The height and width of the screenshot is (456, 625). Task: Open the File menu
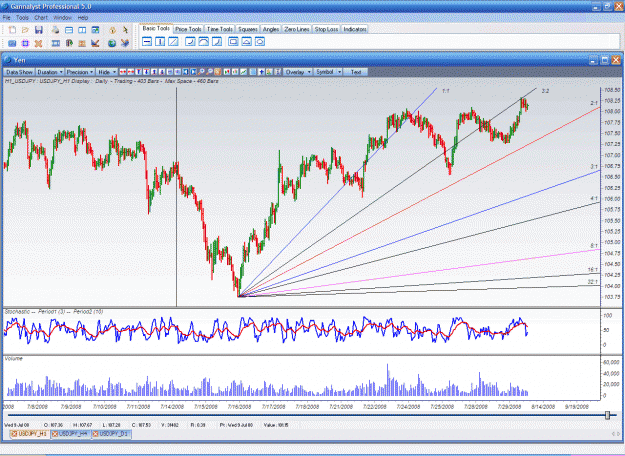pyautogui.click(x=6, y=18)
